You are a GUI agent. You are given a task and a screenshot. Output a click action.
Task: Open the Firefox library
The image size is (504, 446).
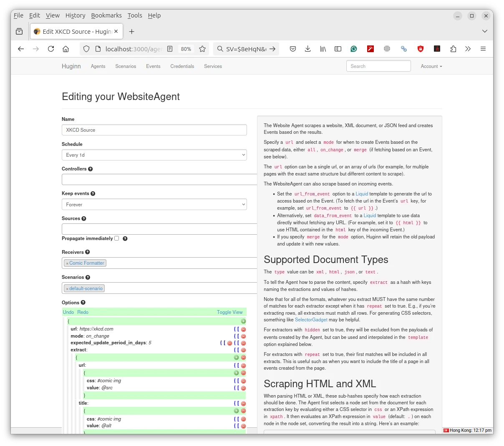tap(323, 49)
